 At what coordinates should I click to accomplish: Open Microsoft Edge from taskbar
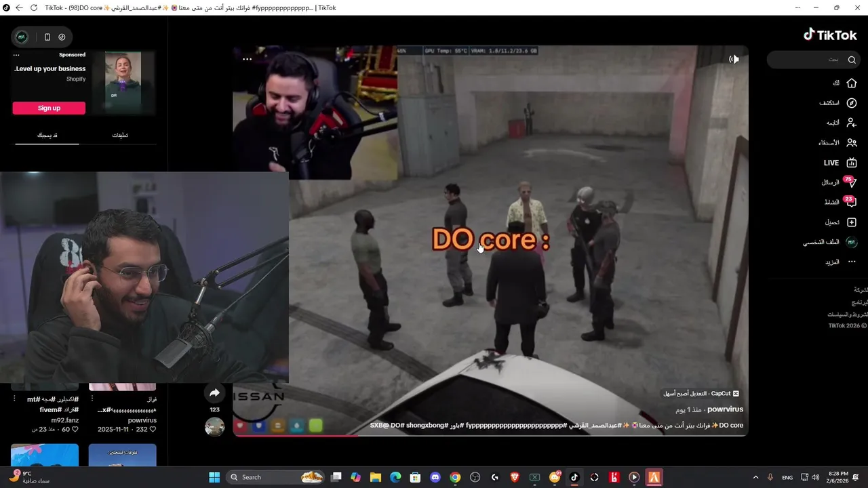click(395, 477)
